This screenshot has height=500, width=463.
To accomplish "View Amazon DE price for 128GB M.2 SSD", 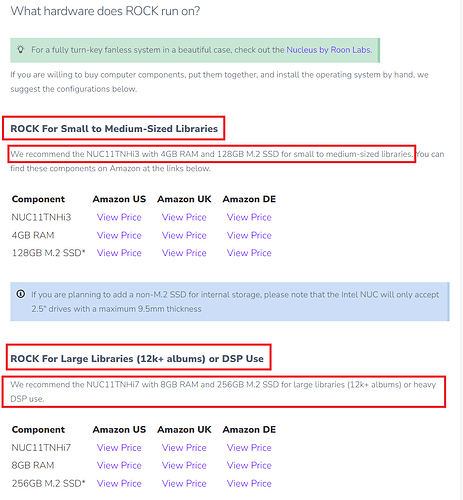I will pos(249,253).
